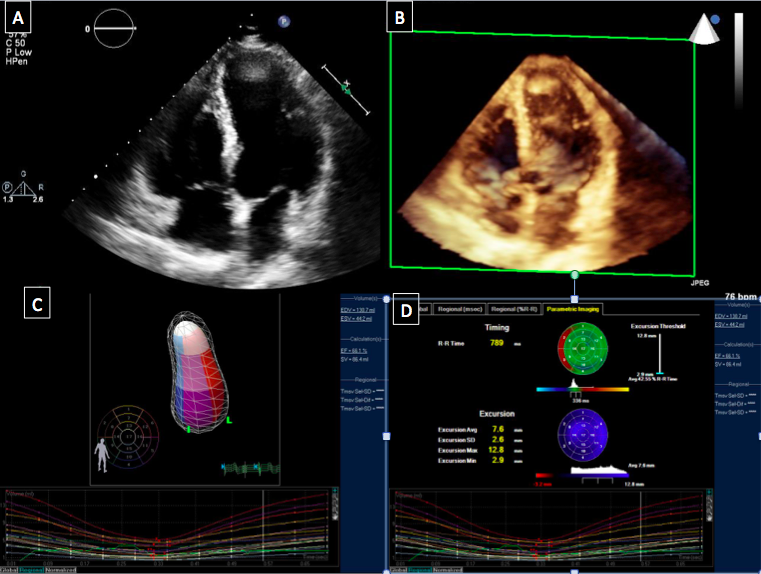This screenshot has width=761, height=574.
Task: Click the EF link in the left calculations panel
Action: pos(354,350)
